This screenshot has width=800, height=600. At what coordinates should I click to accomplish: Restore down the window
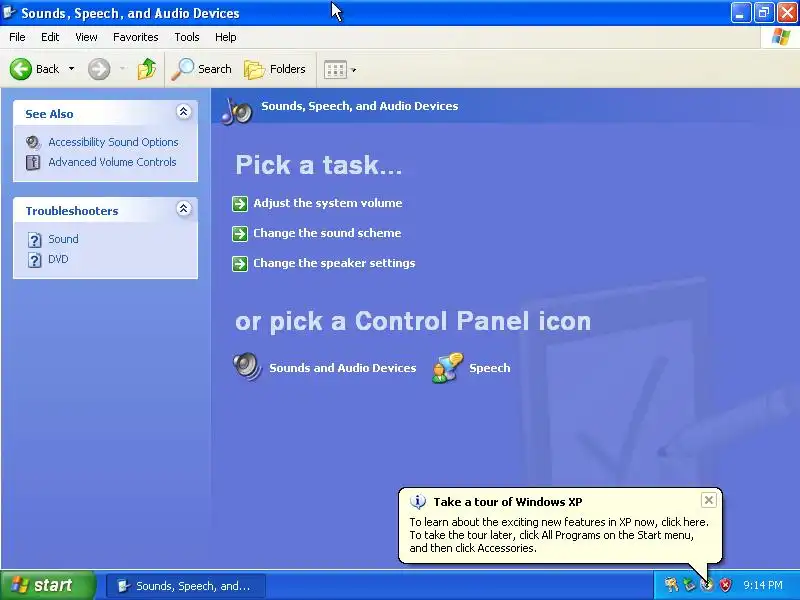click(764, 13)
